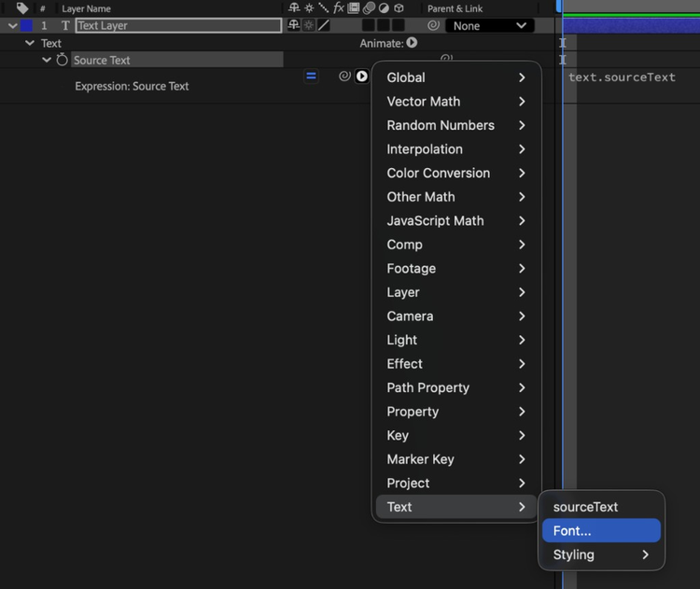Click the Collapse Transformations column header icon
The image size is (700, 589).
[x=309, y=8]
